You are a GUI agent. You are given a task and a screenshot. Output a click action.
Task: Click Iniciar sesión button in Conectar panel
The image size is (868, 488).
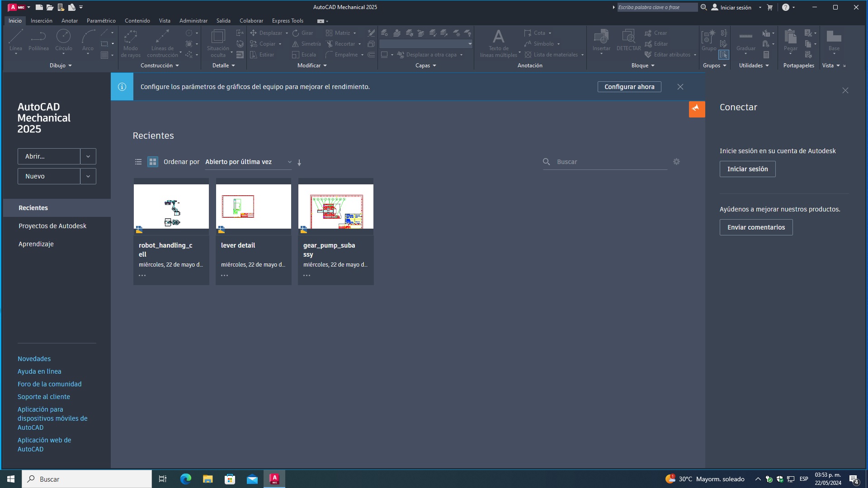pos(747,169)
